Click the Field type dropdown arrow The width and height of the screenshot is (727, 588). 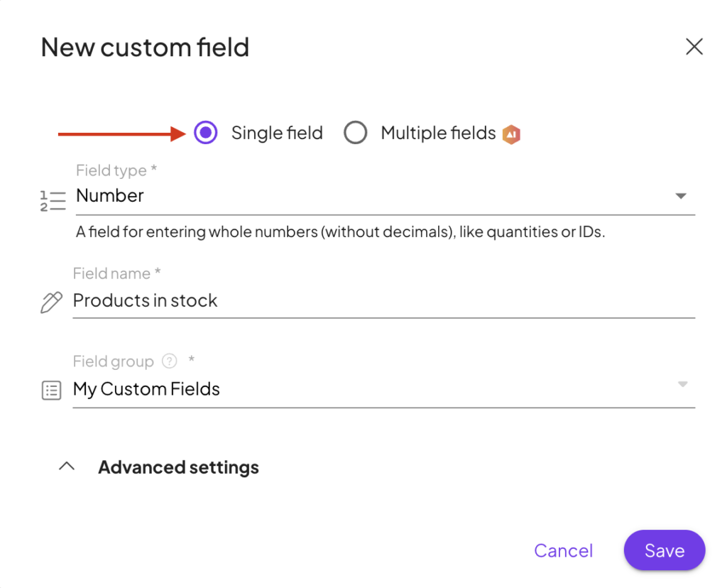680,196
